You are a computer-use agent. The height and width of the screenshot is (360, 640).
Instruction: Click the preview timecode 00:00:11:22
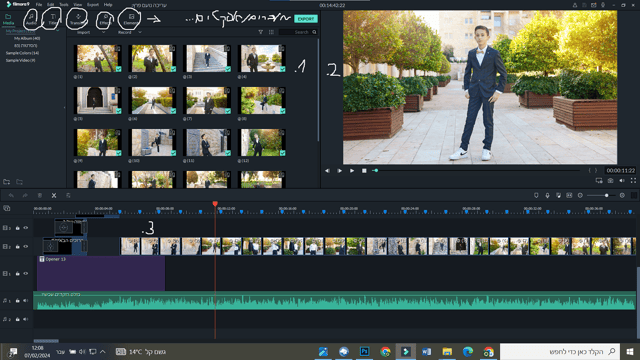tap(620, 171)
